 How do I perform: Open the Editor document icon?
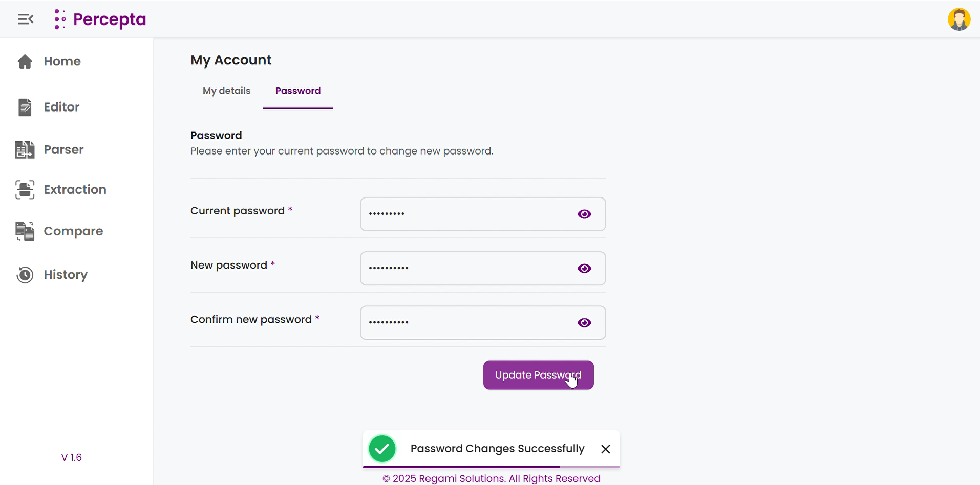25,107
